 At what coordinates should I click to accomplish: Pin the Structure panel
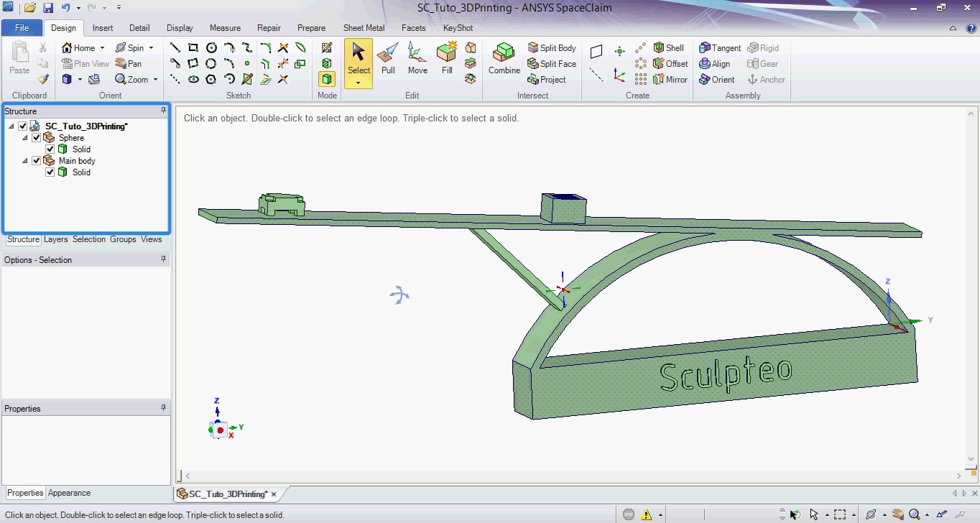point(163,111)
